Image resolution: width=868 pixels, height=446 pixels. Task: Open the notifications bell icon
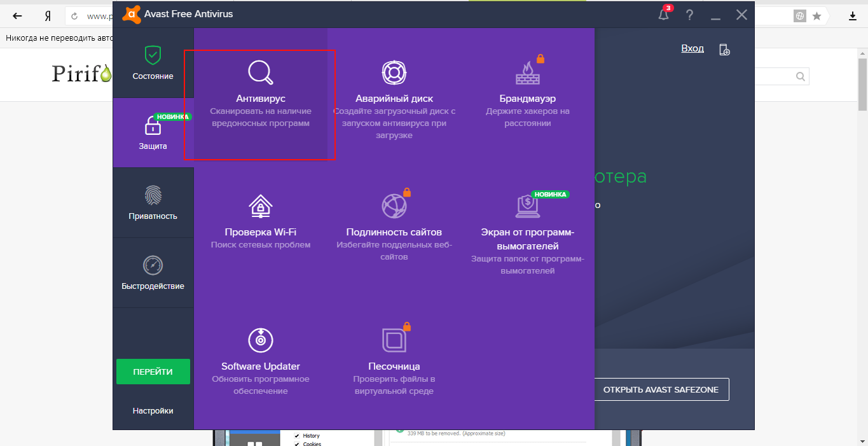(665, 14)
